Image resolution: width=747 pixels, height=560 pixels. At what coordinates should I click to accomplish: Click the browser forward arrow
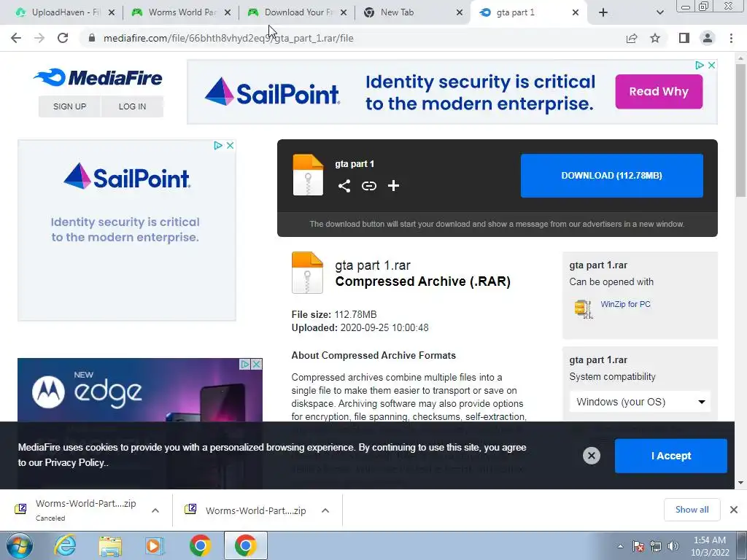pos(39,38)
